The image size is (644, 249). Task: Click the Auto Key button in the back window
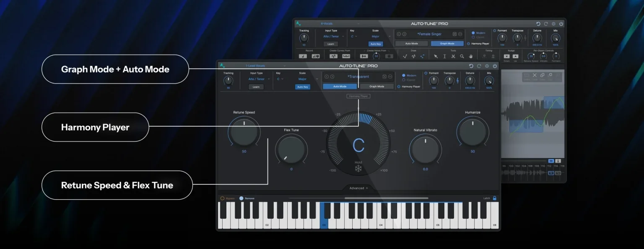(x=376, y=44)
